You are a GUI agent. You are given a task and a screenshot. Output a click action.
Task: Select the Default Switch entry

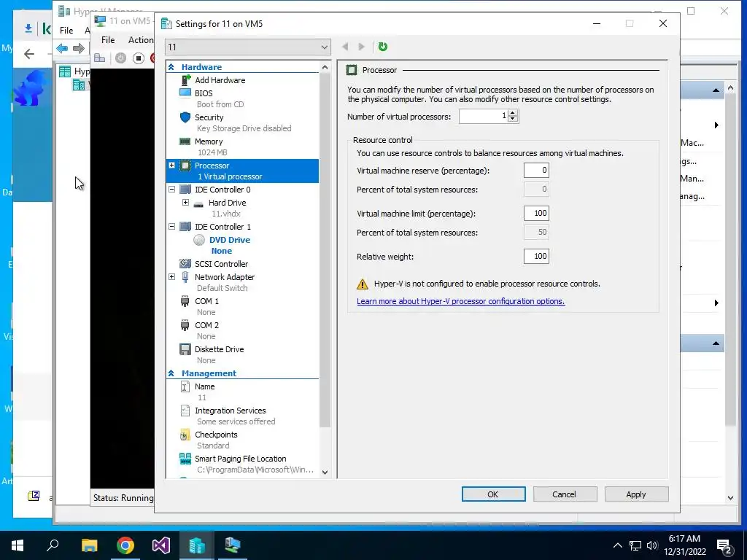[x=222, y=288]
